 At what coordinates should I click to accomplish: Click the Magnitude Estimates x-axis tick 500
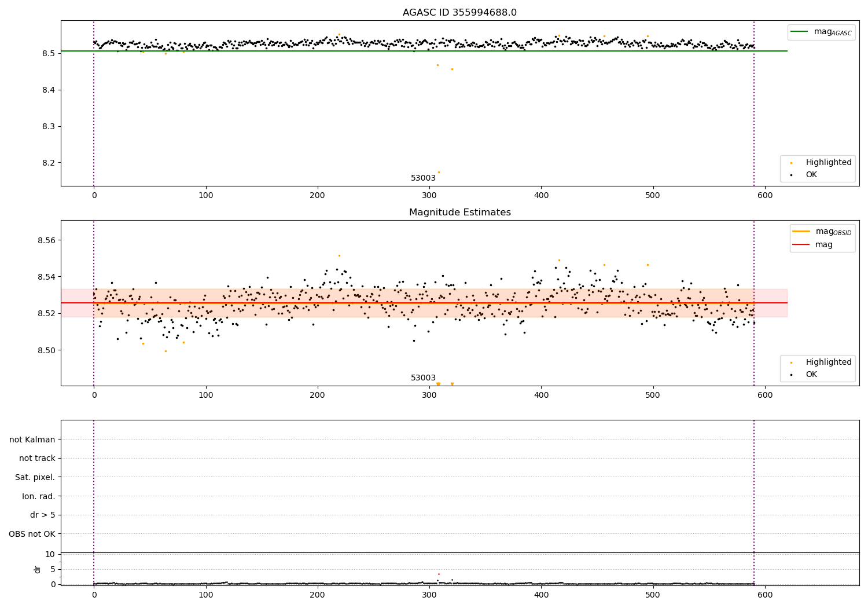coord(653,395)
